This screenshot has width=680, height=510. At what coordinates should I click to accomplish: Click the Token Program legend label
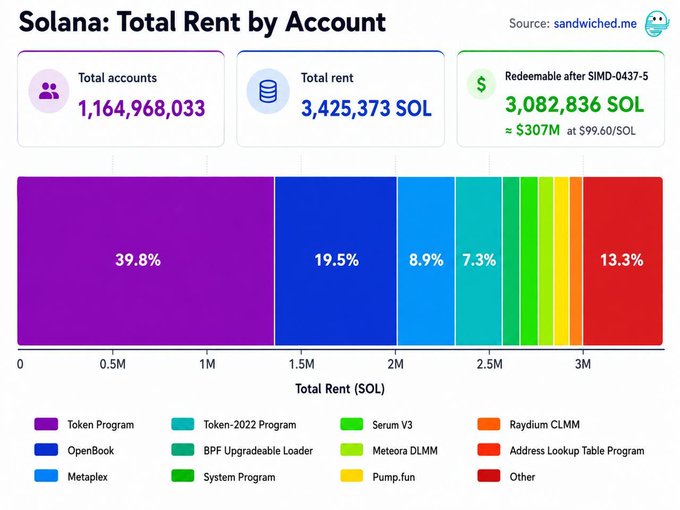(x=101, y=425)
